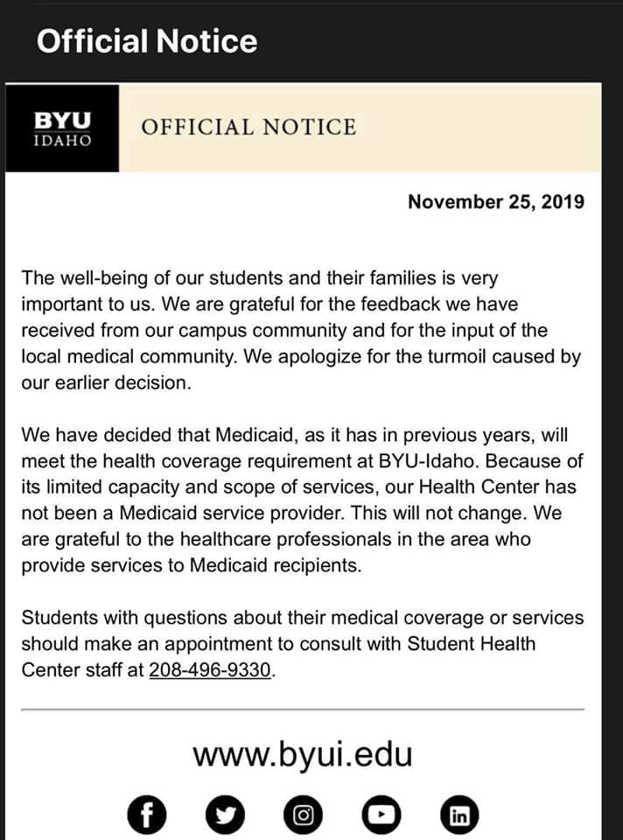Open the Twitter bird icon
The width and height of the screenshot is (623, 840).
(225, 815)
